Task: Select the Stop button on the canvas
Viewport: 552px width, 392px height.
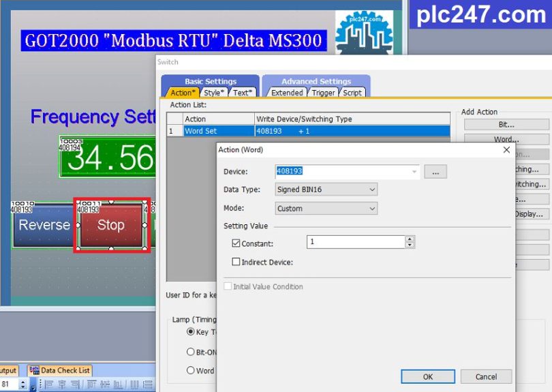Action: point(111,225)
